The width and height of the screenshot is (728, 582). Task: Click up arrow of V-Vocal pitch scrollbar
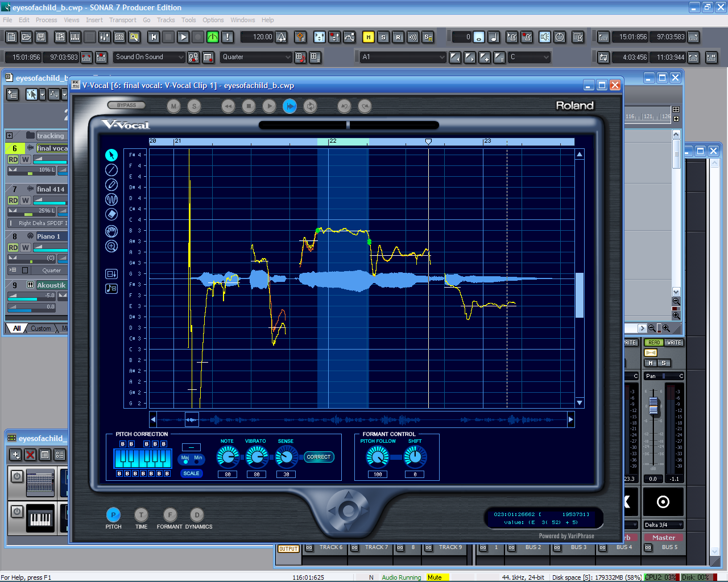coord(580,155)
